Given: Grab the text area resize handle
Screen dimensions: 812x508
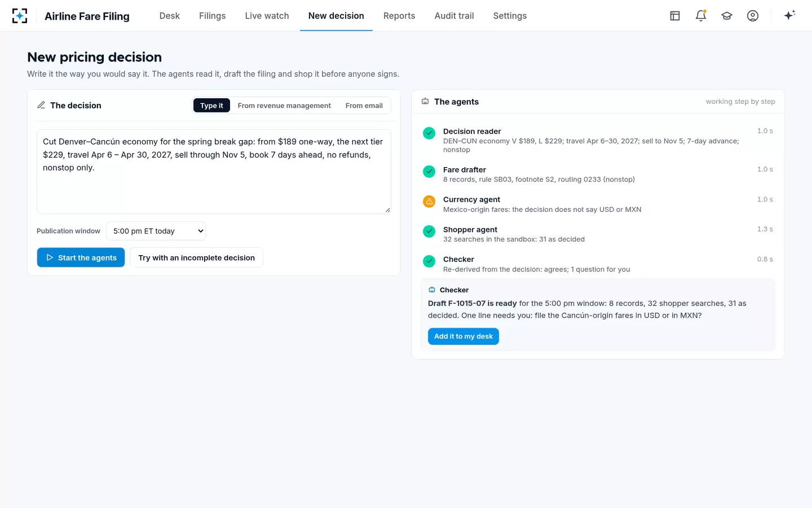Looking at the screenshot, I should (x=387, y=210).
